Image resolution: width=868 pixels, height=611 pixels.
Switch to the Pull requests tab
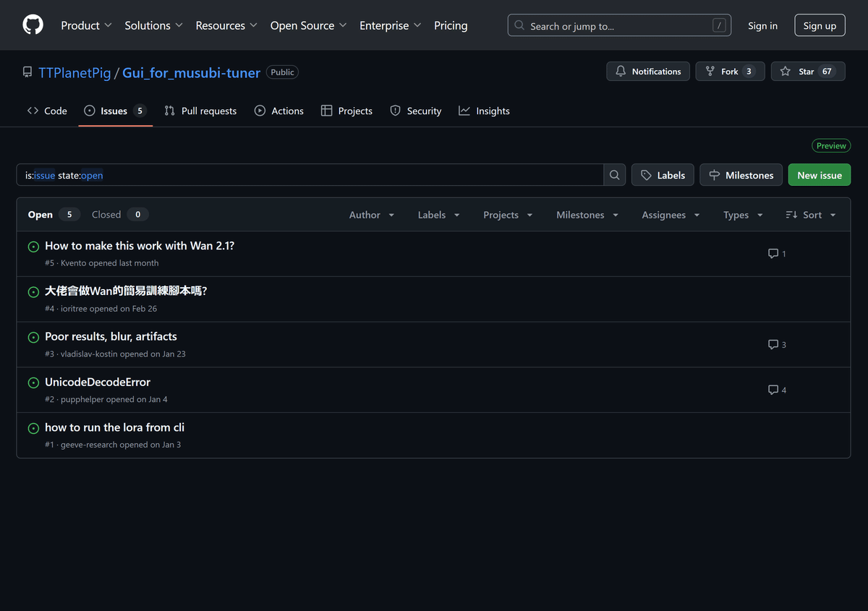pyautogui.click(x=200, y=111)
